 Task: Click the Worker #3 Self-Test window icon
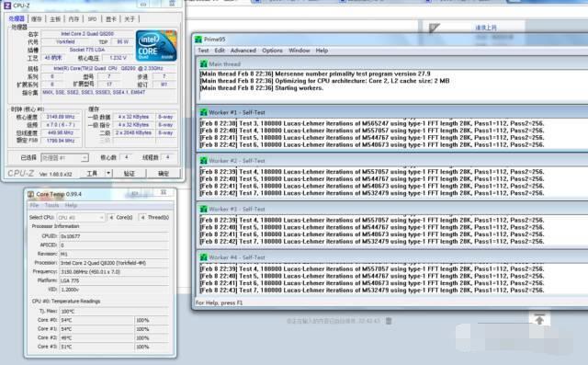(204, 209)
